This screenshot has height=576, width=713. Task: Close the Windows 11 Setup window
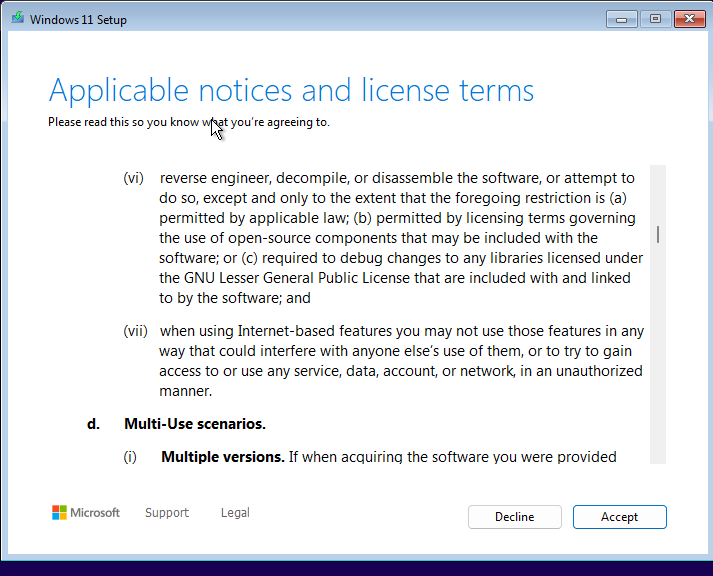click(x=689, y=19)
